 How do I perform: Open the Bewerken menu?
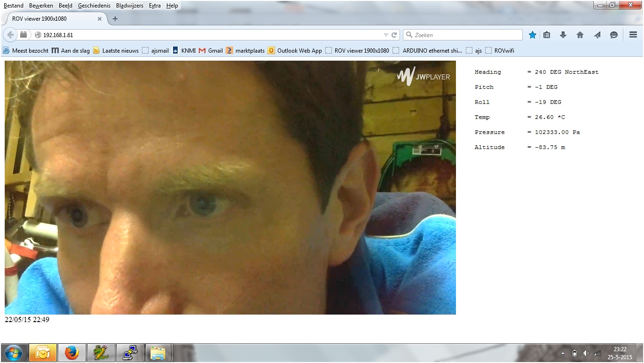pos(41,6)
